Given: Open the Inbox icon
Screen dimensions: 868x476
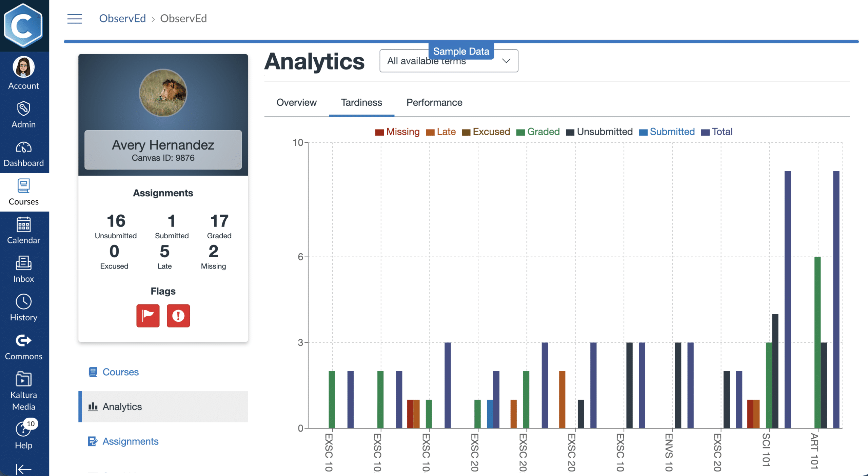Looking at the screenshot, I should pyautogui.click(x=23, y=263).
